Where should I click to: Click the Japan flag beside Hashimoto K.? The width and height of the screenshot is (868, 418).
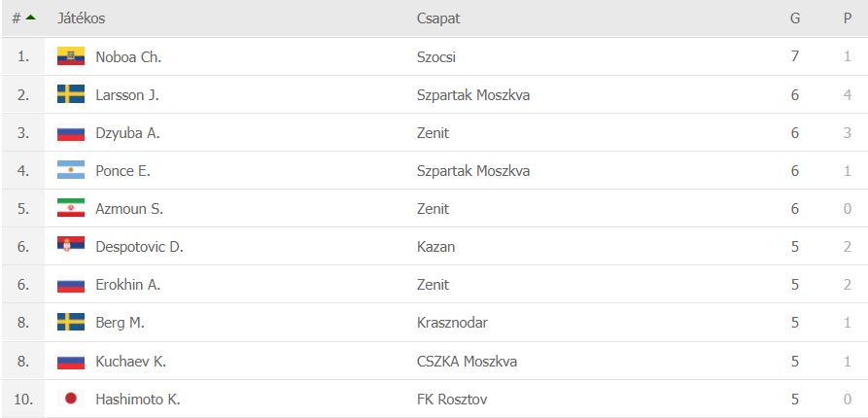(x=71, y=398)
